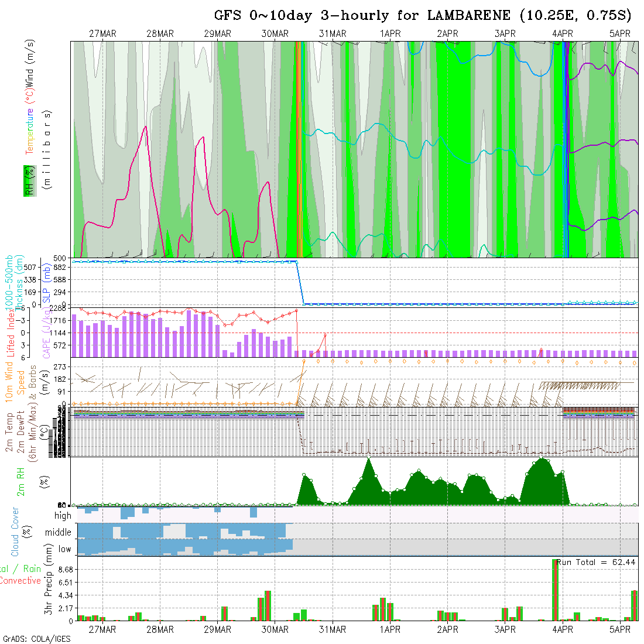Image resolution: width=644 pixels, height=644 pixels.
Task: Click the GrADS: COLA/IGES footer credit
Action: click(36, 639)
